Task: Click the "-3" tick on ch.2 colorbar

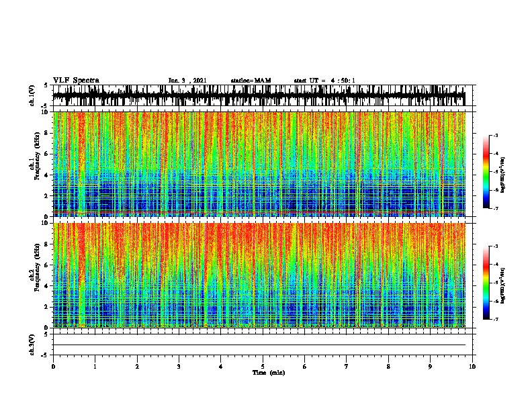Action: click(496, 246)
